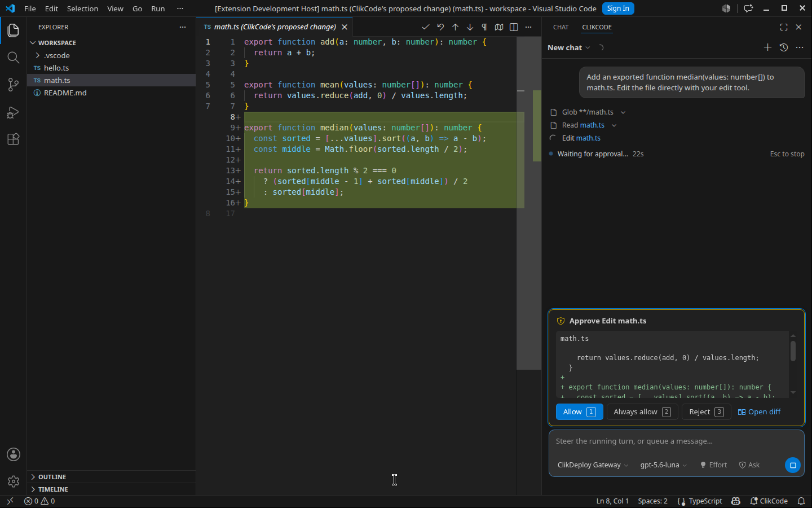The image size is (812, 508).
Task: Open the File menu
Action: click(x=30, y=8)
